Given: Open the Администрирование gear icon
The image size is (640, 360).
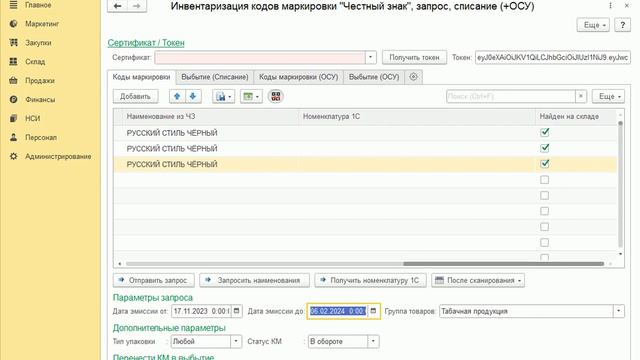Looking at the screenshot, I should pyautogui.click(x=13, y=156).
